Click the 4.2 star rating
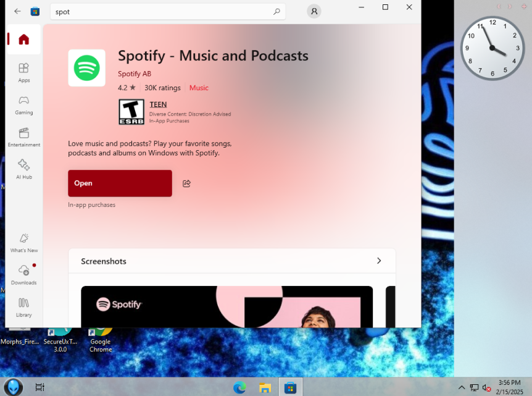The image size is (532, 396). tap(127, 88)
